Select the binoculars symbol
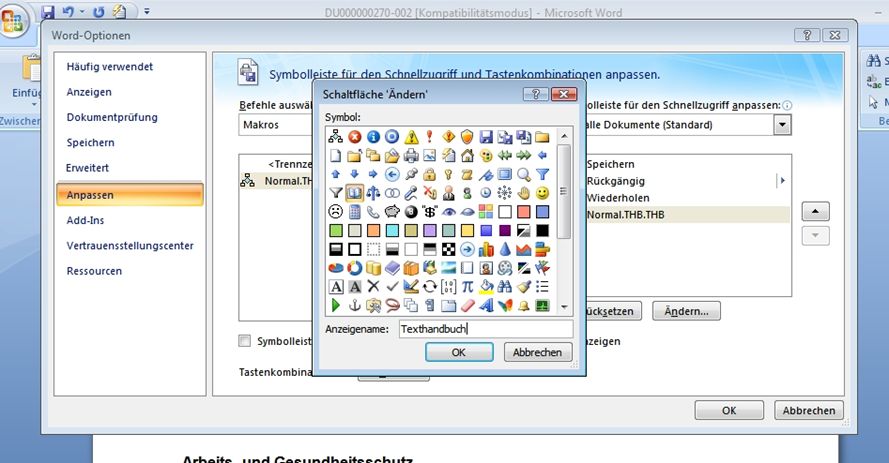Viewport: 889px width, 463px height. (505, 287)
